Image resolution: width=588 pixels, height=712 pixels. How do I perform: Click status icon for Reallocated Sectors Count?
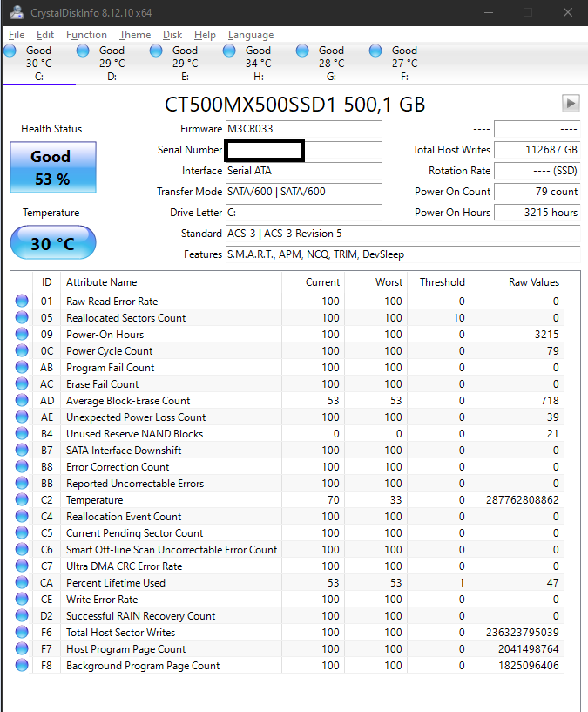pos(22,317)
